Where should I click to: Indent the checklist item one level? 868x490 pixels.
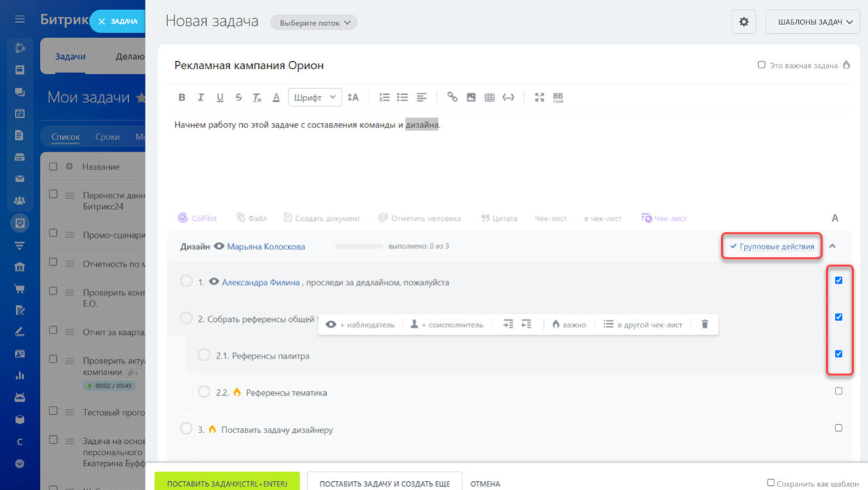(509, 325)
